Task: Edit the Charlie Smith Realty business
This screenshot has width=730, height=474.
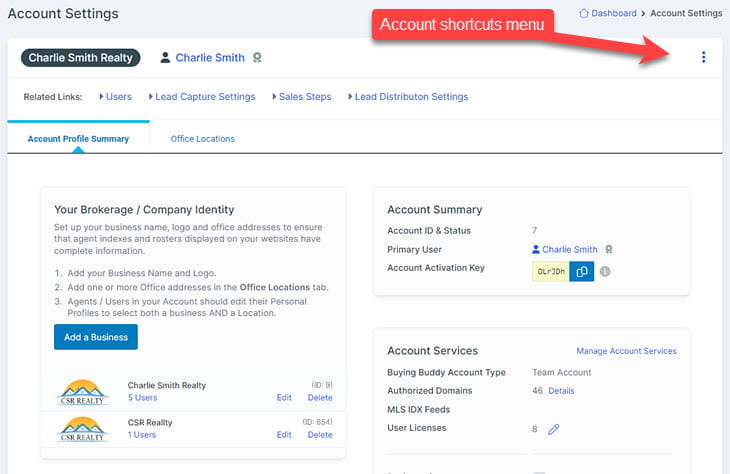Action: pos(284,398)
